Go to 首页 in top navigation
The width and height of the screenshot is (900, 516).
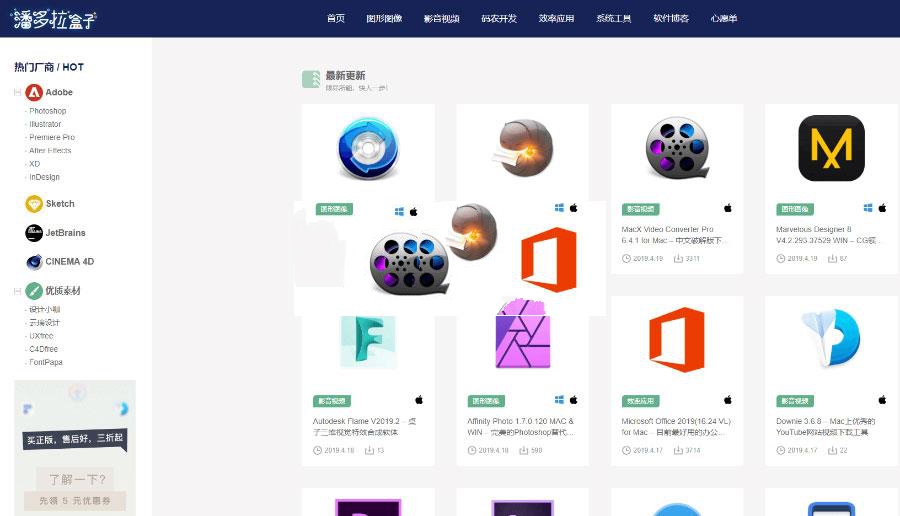pos(336,18)
